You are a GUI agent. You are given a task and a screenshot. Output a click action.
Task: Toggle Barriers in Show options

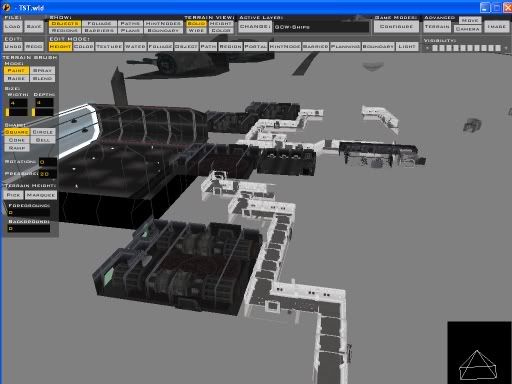pyautogui.click(x=99, y=30)
